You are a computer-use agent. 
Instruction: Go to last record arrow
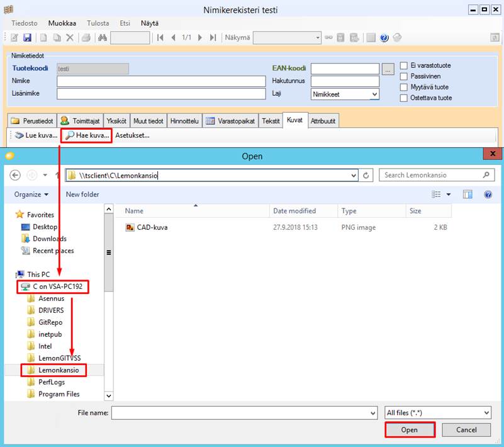213,38
